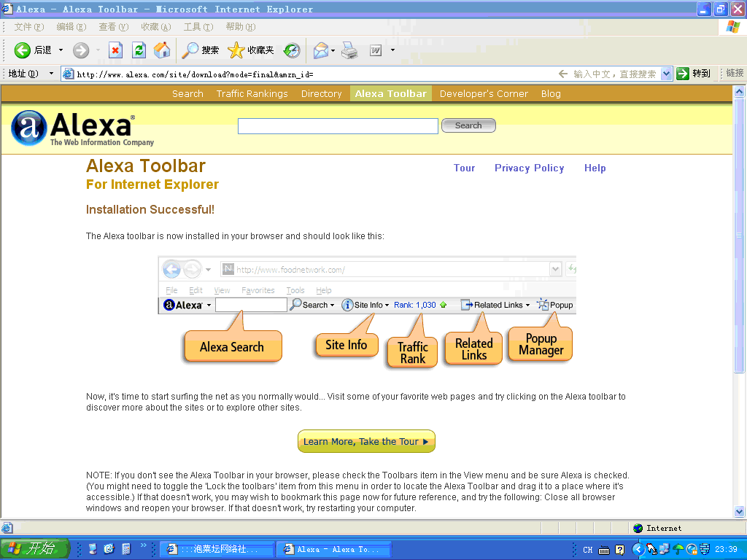This screenshot has height=560, width=747.
Task: Click the Alexa logo
Action: 82,128
